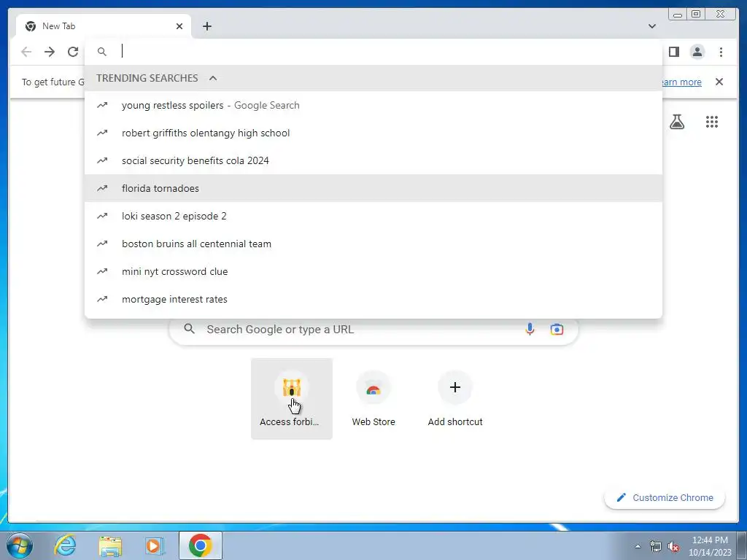Image resolution: width=747 pixels, height=560 pixels.
Task: Open the Search Labs flask icon
Action: tap(676, 122)
